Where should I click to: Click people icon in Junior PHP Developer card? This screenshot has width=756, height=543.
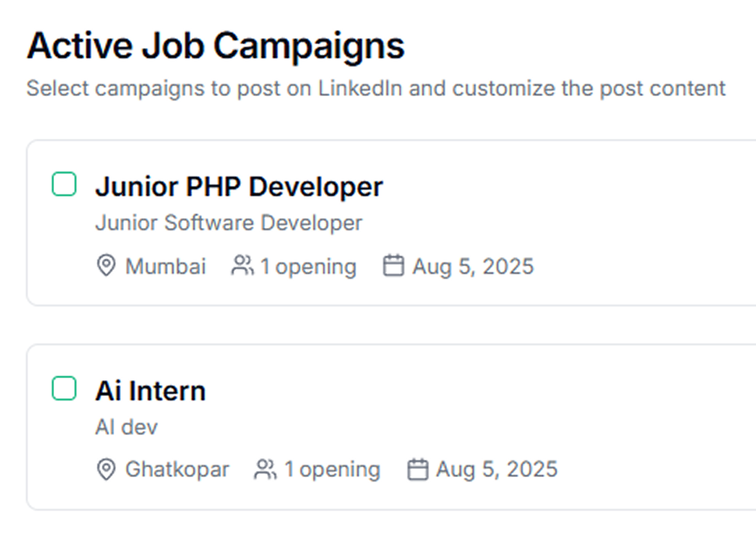[x=242, y=265]
